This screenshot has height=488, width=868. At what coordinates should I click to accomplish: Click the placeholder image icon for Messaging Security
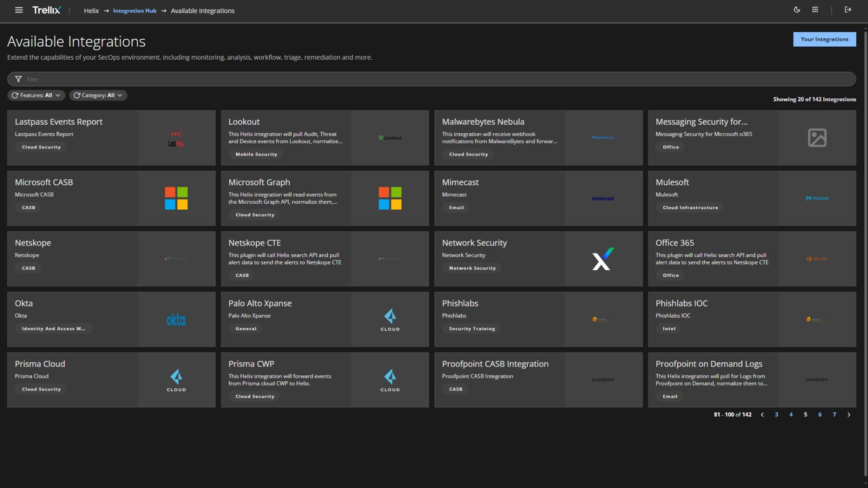(817, 138)
